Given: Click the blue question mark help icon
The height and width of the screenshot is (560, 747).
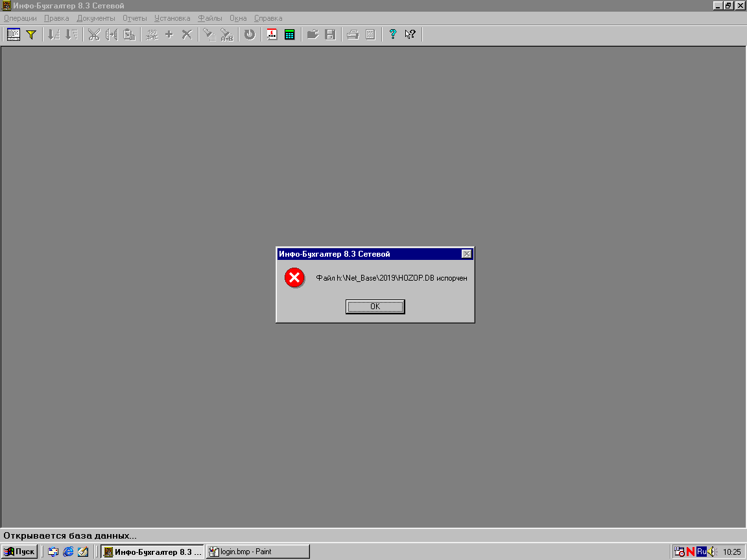Looking at the screenshot, I should click(x=392, y=34).
